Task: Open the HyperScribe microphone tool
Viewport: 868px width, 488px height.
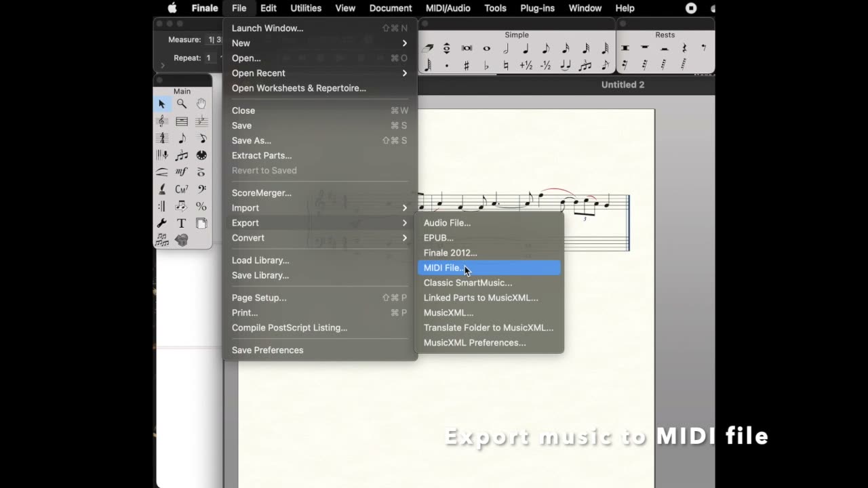Action: click(162, 155)
